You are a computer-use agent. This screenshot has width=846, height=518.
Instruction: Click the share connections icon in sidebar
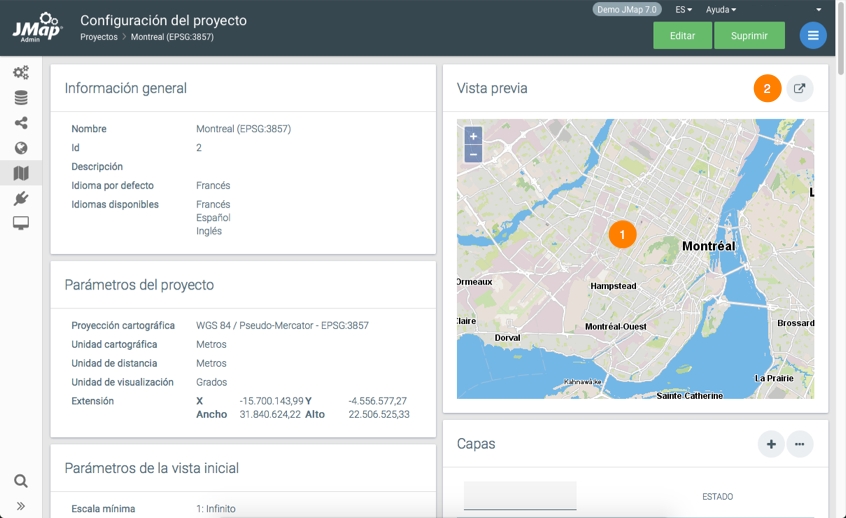pyautogui.click(x=21, y=123)
